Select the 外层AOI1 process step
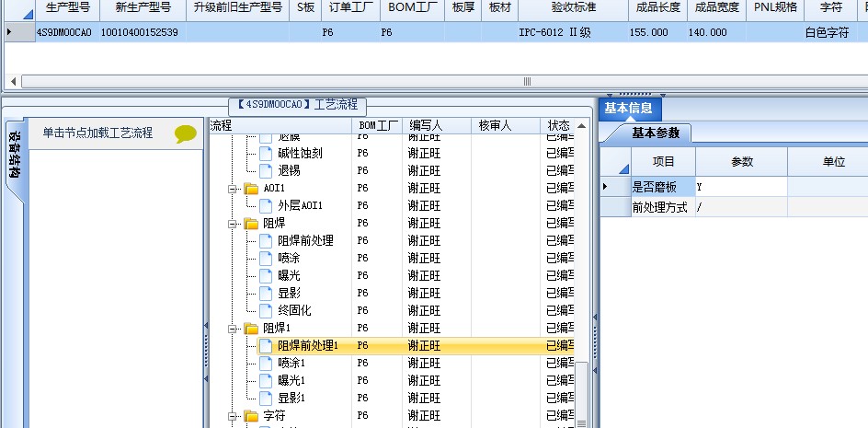This screenshot has width=868, height=428. click(300, 205)
